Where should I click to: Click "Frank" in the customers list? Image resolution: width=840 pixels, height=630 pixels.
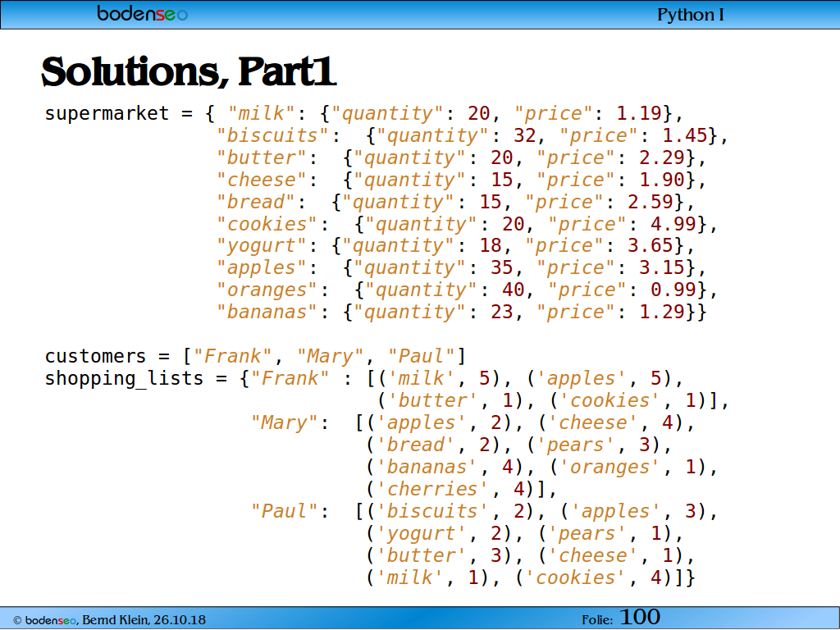tap(233, 356)
